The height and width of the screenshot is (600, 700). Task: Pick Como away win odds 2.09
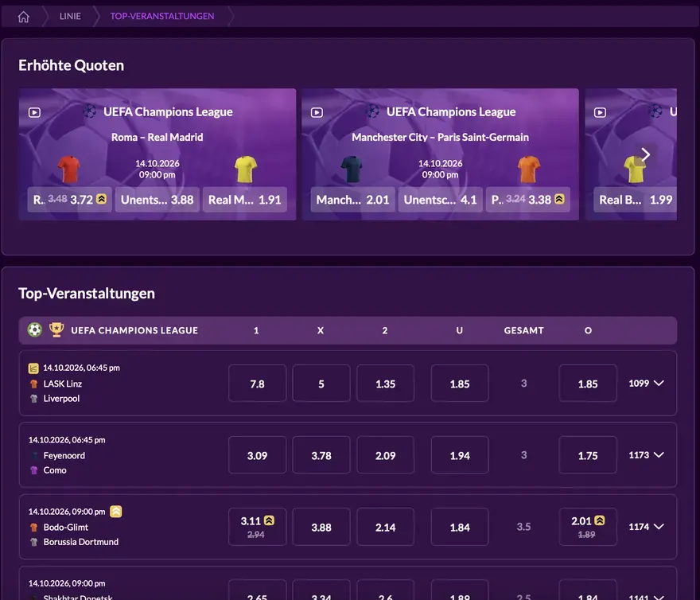pos(385,455)
